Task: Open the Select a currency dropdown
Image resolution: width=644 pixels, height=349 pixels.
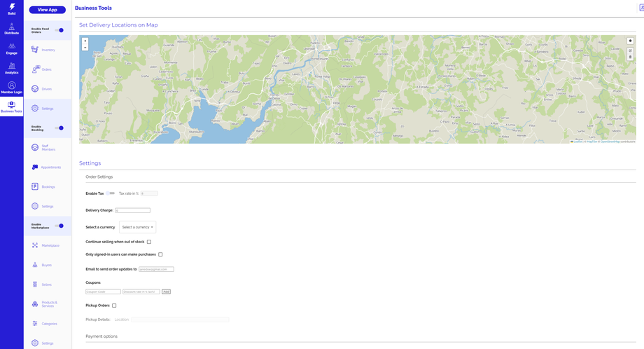Action: (138, 227)
